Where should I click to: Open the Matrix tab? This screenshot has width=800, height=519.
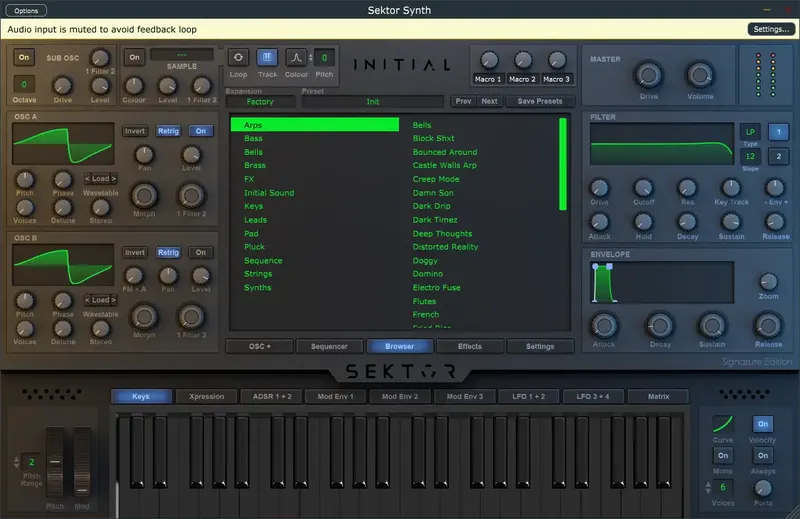[658, 397]
